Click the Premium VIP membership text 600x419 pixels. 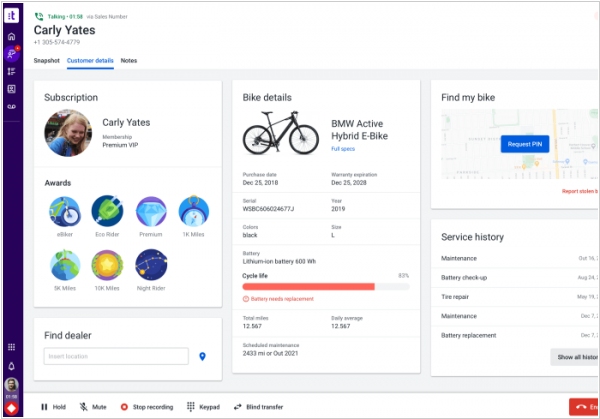[x=120, y=145]
